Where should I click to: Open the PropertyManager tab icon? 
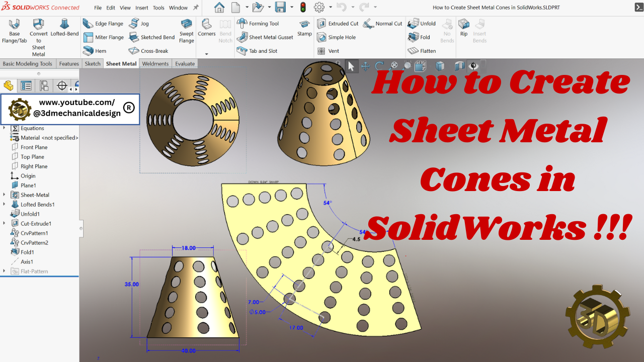tap(26, 85)
